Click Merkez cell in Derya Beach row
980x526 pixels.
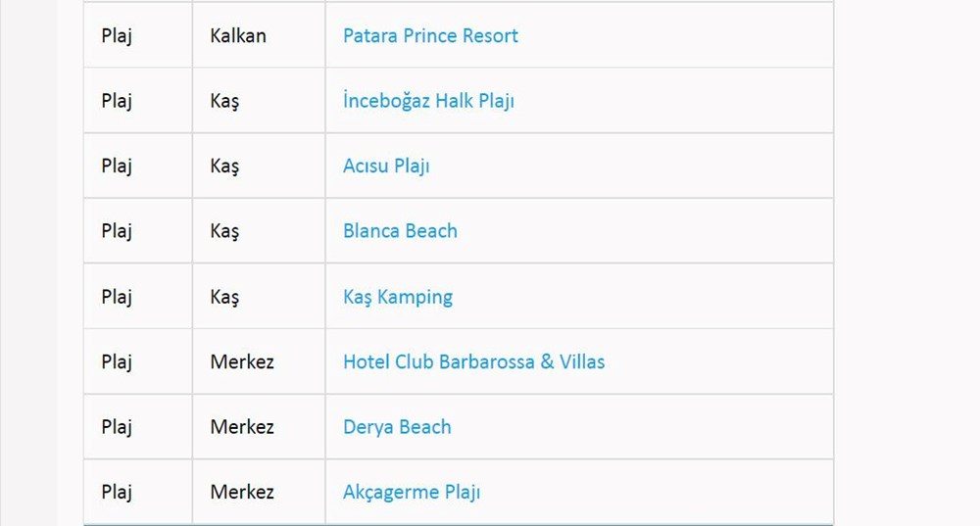(x=242, y=427)
